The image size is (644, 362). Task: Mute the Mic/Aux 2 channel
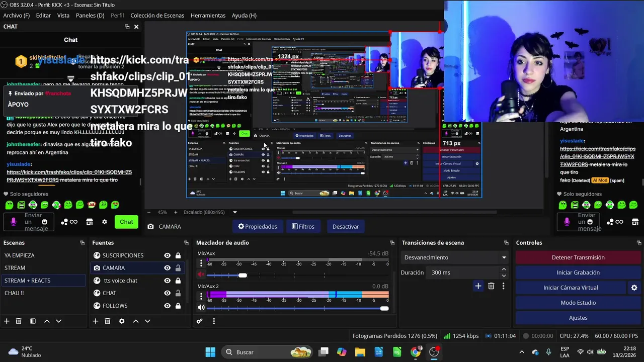[201, 307]
